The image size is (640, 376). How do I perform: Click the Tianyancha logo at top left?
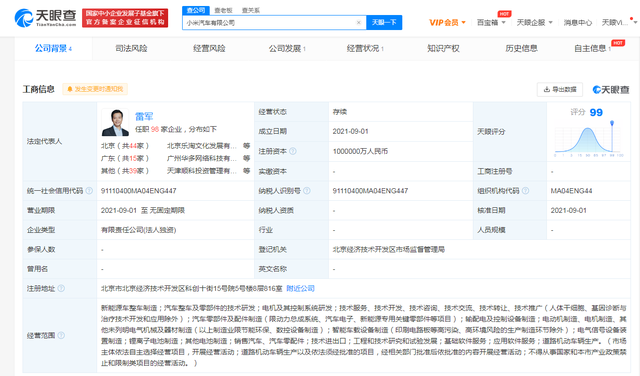45,18
